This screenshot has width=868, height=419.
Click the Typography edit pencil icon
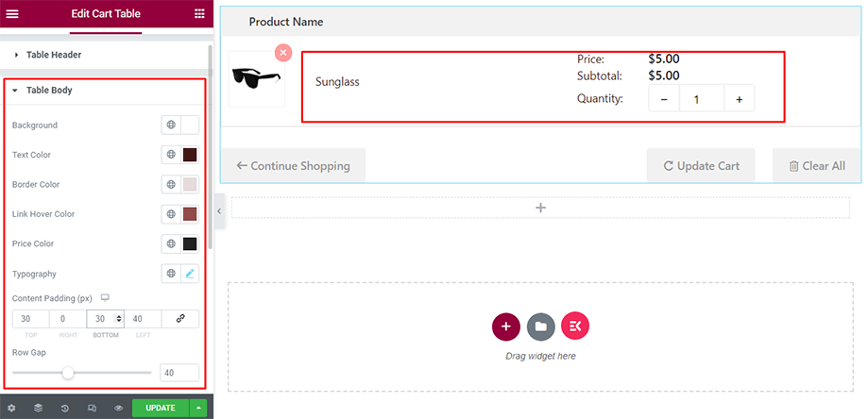click(190, 274)
